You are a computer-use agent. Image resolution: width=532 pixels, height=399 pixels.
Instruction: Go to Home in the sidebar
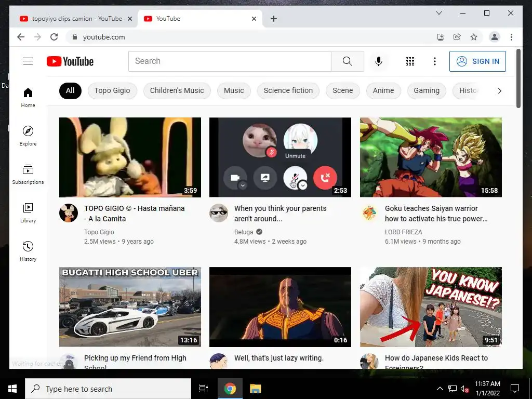28,98
